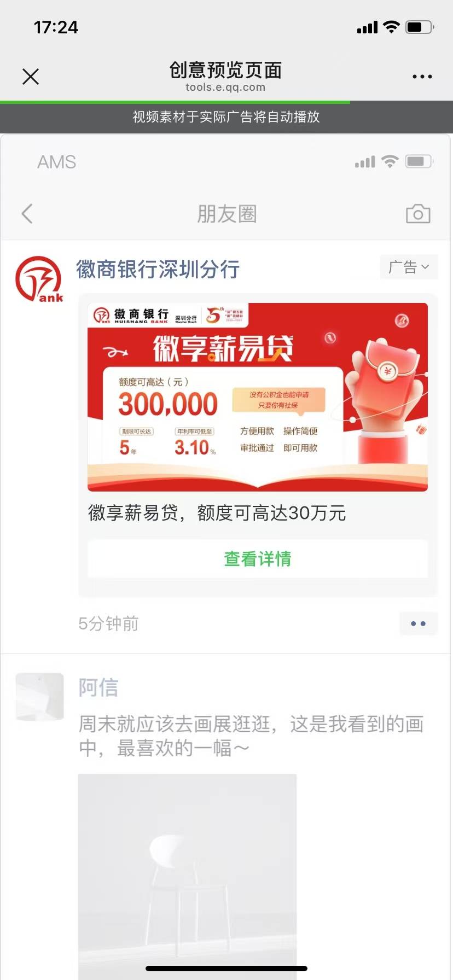Expand the 广告 dropdown tag

coord(409,267)
